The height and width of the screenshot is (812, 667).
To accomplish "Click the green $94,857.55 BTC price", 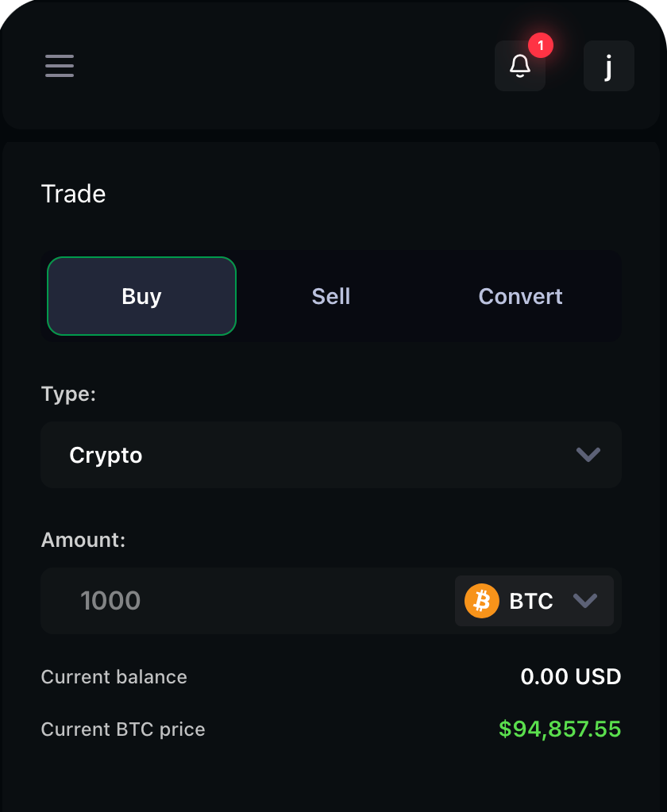I will pyautogui.click(x=560, y=729).
